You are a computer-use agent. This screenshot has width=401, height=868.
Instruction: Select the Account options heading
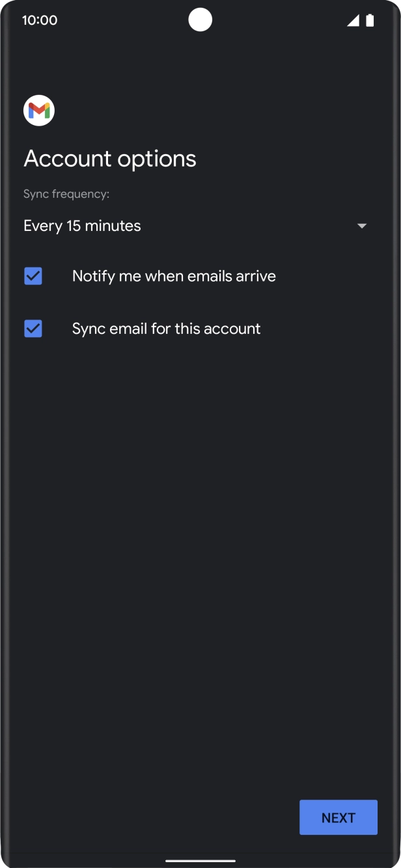click(x=109, y=158)
